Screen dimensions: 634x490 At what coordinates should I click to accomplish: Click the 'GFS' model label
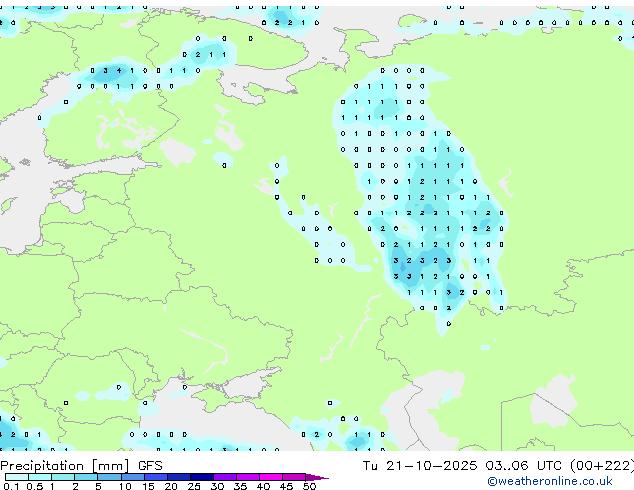[x=150, y=466]
